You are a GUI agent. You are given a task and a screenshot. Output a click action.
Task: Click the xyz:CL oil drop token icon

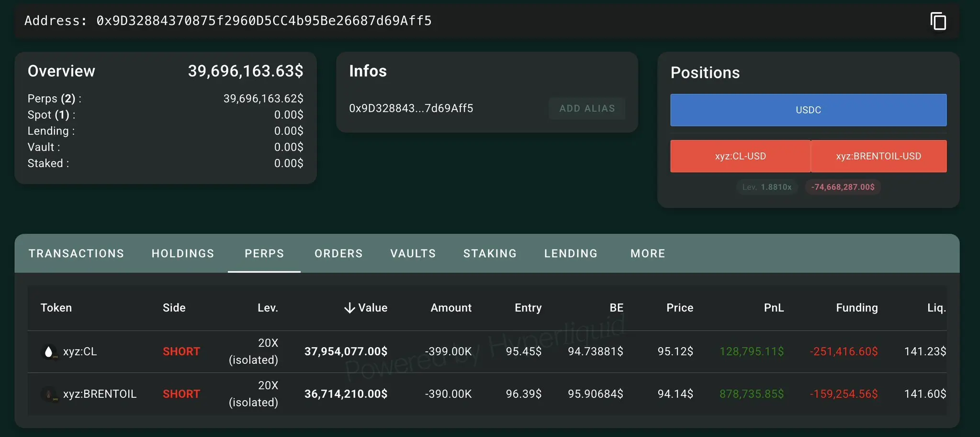tap(48, 352)
